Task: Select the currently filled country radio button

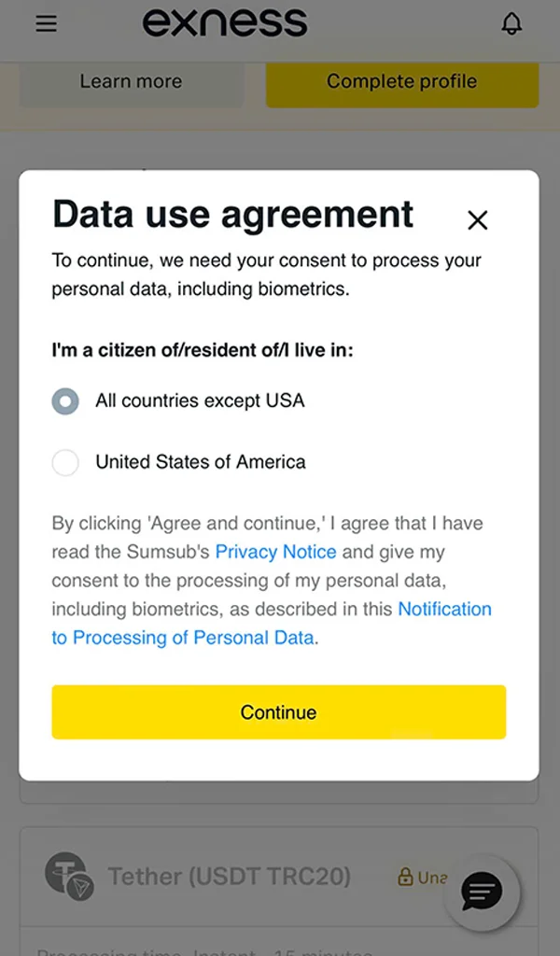Action: (x=65, y=401)
